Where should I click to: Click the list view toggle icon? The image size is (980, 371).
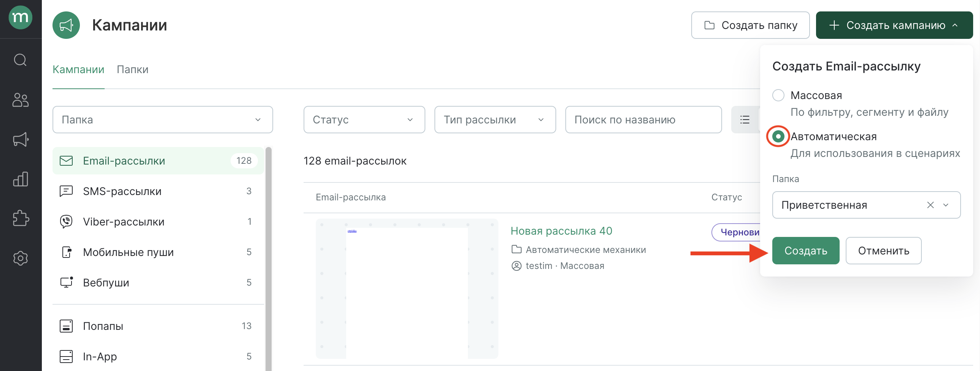coord(745,120)
